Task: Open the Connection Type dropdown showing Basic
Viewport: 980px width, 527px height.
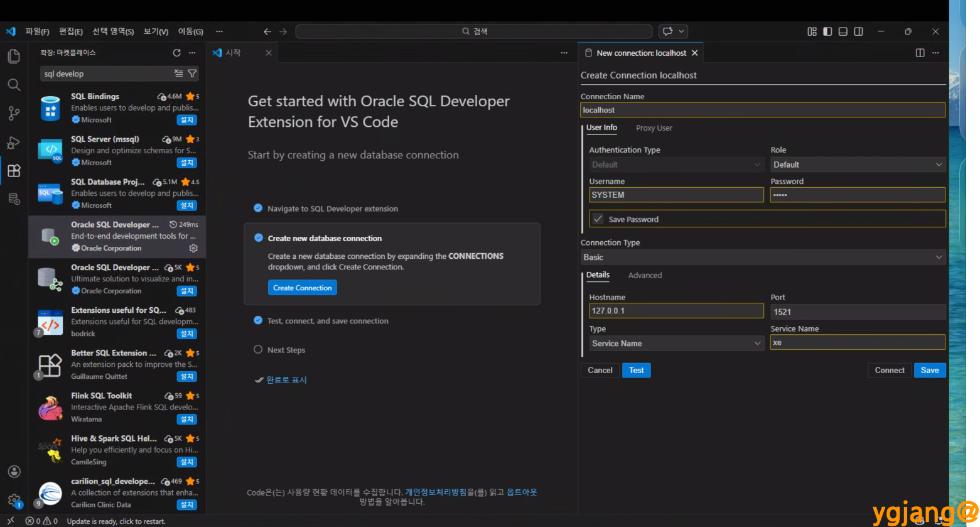Action: 763,257
